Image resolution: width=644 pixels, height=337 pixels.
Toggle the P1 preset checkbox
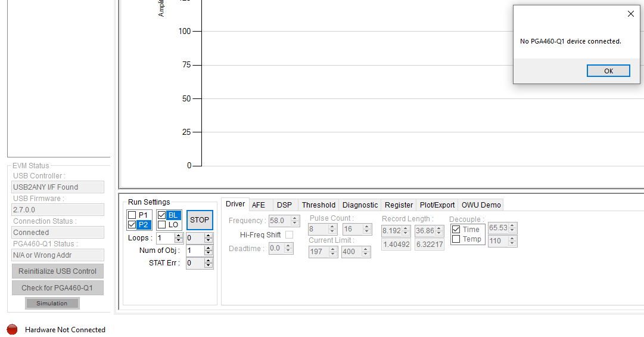(132, 215)
